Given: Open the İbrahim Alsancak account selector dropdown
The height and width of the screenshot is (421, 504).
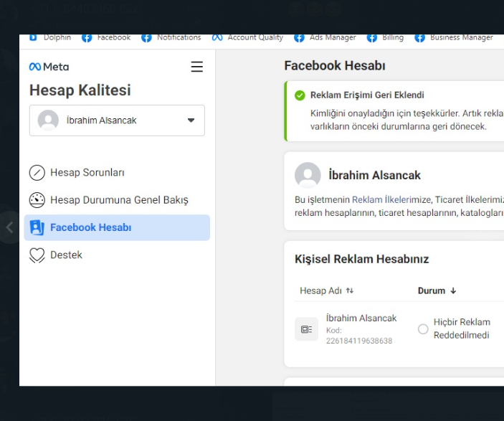Looking at the screenshot, I should [117, 120].
